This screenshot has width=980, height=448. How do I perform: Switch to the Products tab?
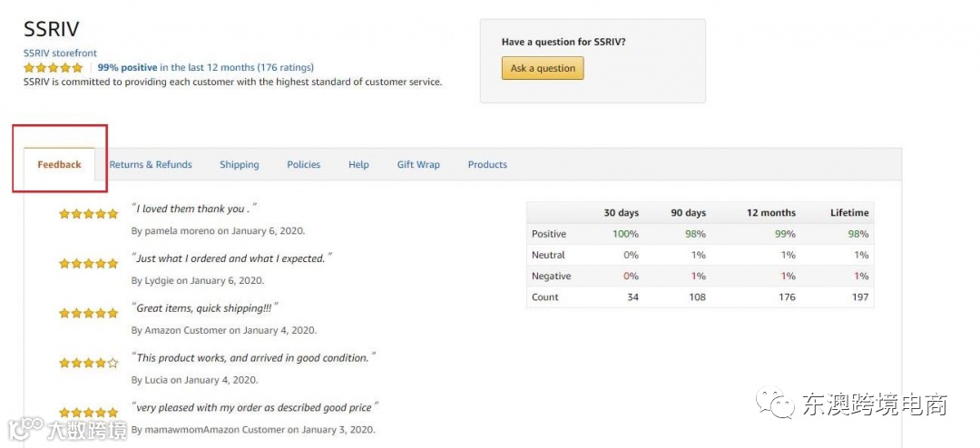(487, 165)
